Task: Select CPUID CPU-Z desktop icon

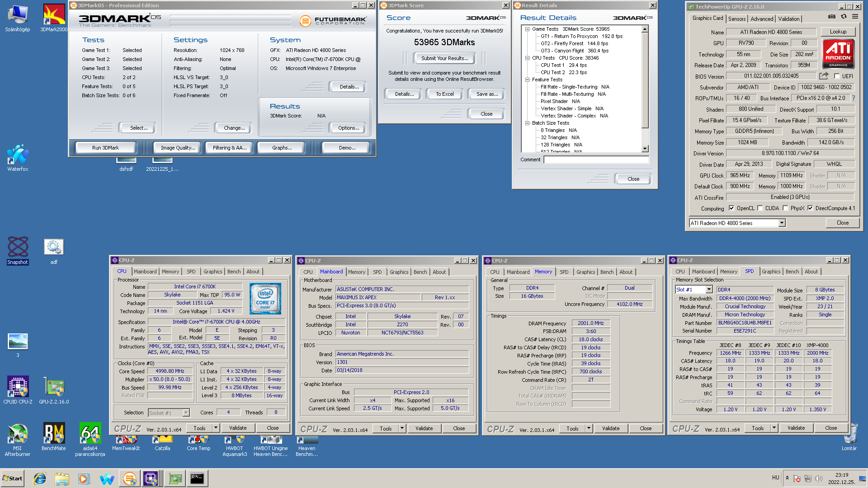Action: coord(18,390)
